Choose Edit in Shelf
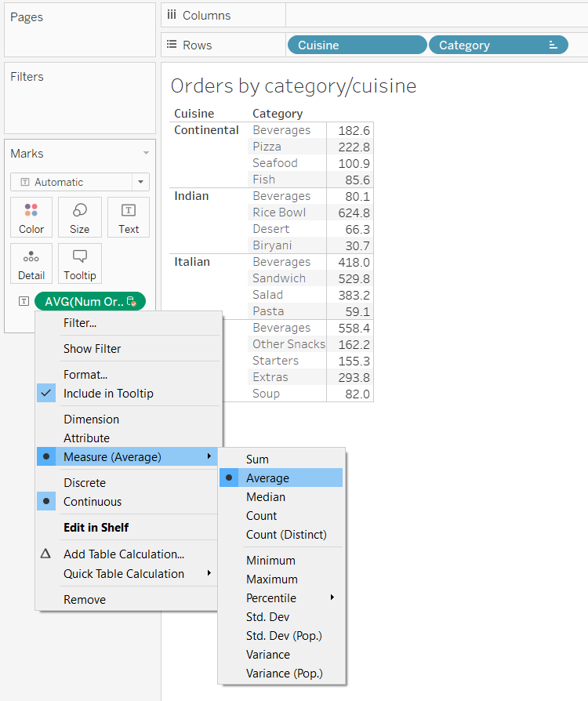588x701 pixels. coord(127,528)
